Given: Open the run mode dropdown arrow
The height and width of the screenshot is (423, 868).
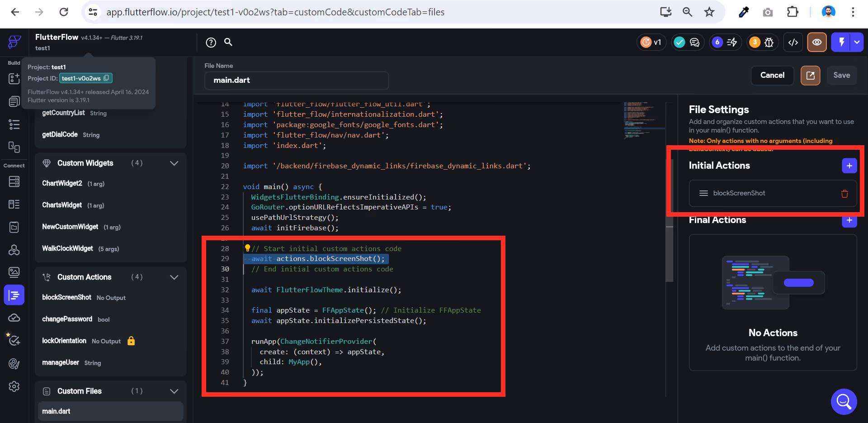Looking at the screenshot, I should pos(857,42).
